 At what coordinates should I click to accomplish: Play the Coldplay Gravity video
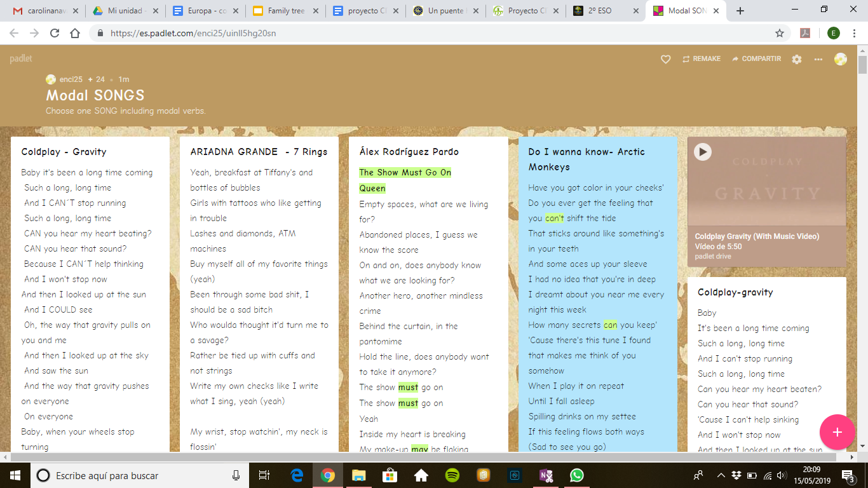coord(702,152)
